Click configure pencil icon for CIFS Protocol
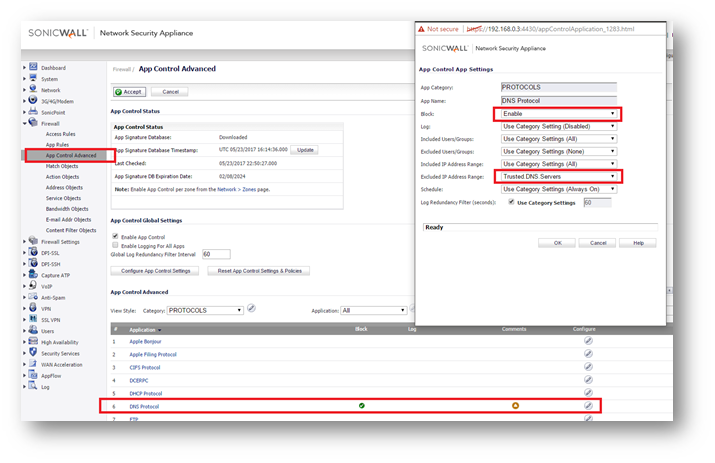This screenshot has width=715, height=463. (588, 366)
